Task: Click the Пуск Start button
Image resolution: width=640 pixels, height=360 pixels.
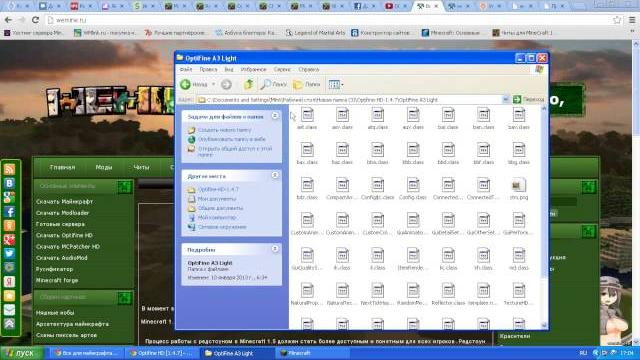Action: (x=22, y=353)
